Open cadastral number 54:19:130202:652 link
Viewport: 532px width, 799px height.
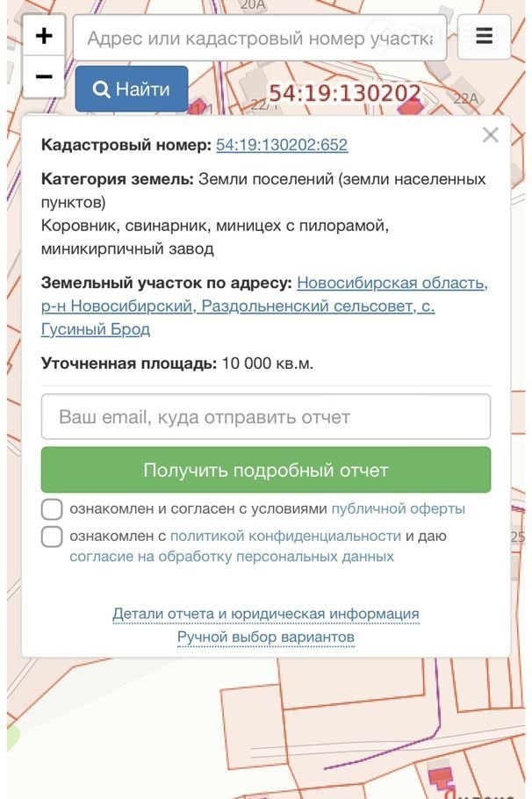click(282, 145)
